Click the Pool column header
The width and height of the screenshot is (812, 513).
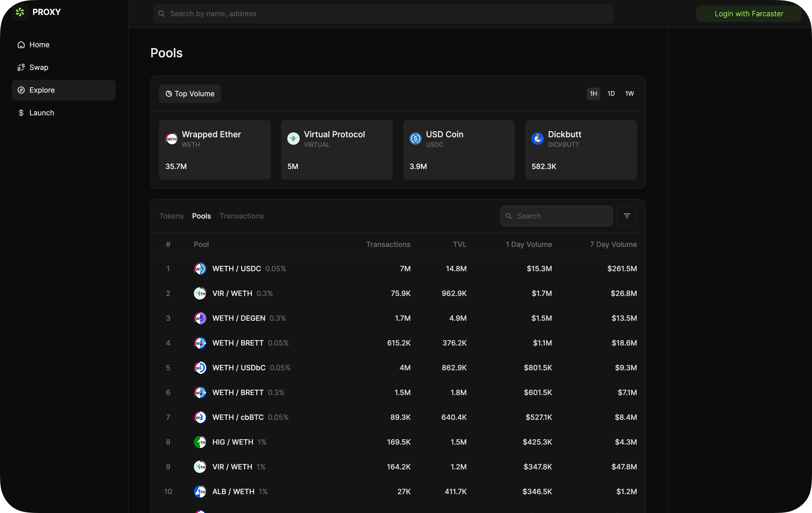(x=201, y=244)
